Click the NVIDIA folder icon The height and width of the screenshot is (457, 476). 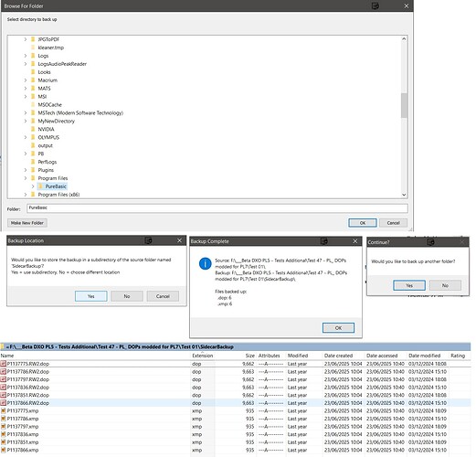33,129
